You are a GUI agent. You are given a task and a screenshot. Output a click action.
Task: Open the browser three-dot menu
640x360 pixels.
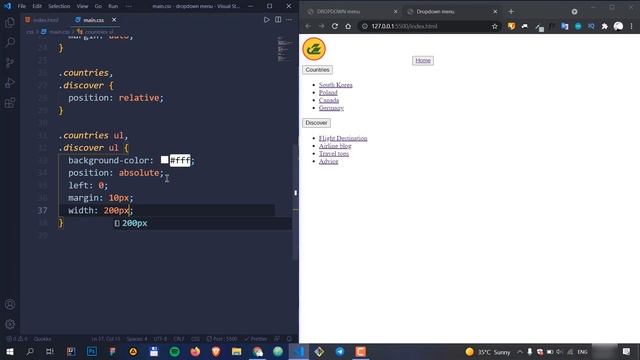(631, 26)
